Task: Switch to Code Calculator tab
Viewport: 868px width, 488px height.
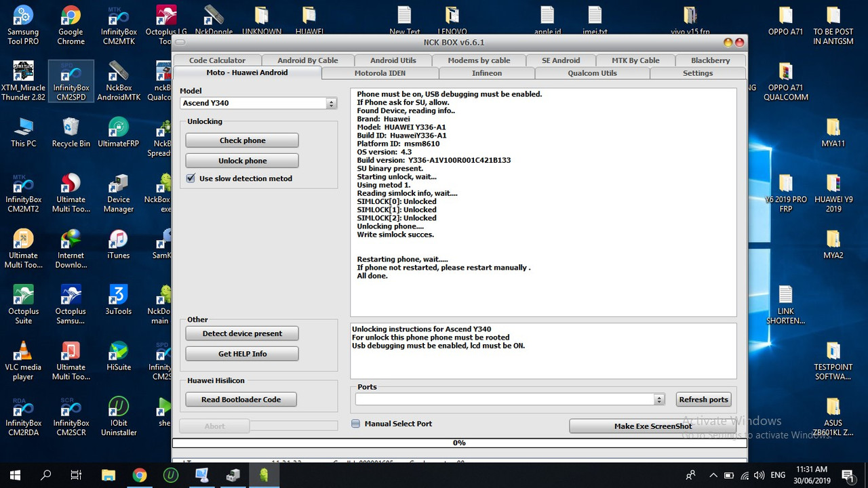Action: [217, 60]
